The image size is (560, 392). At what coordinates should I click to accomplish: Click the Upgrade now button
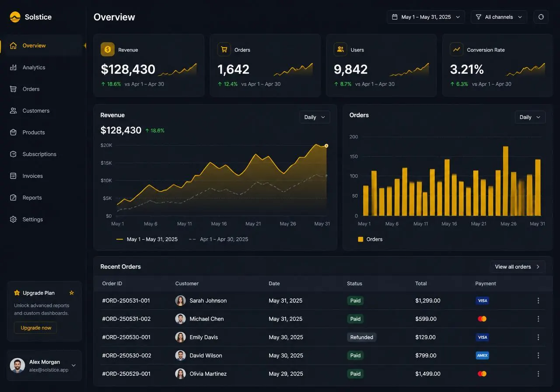coord(35,328)
